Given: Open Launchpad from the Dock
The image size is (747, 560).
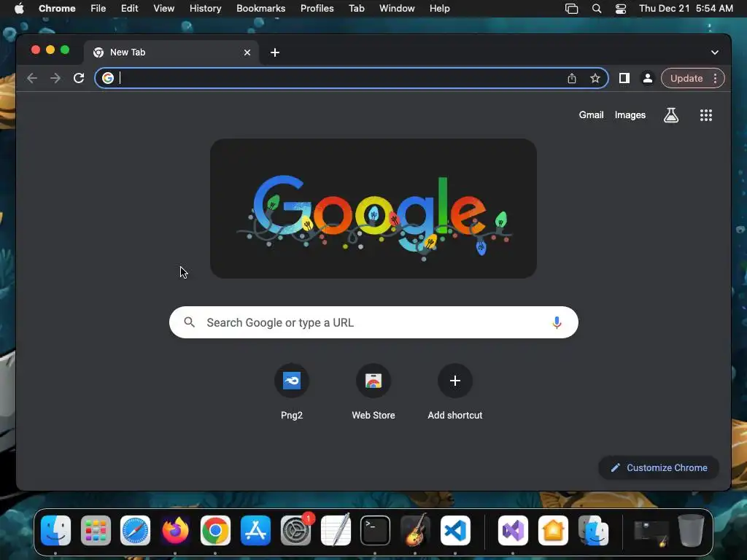Looking at the screenshot, I should pyautogui.click(x=96, y=531).
